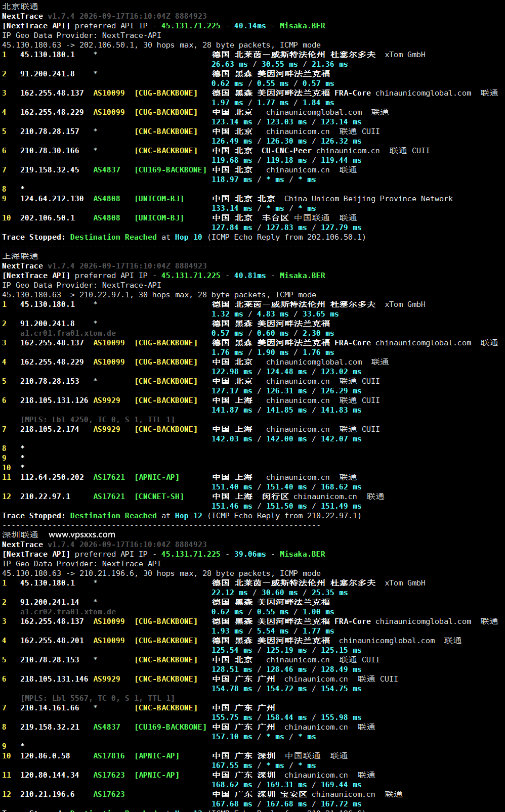Click the MPLS Lbl 5567 line

(x=98, y=698)
